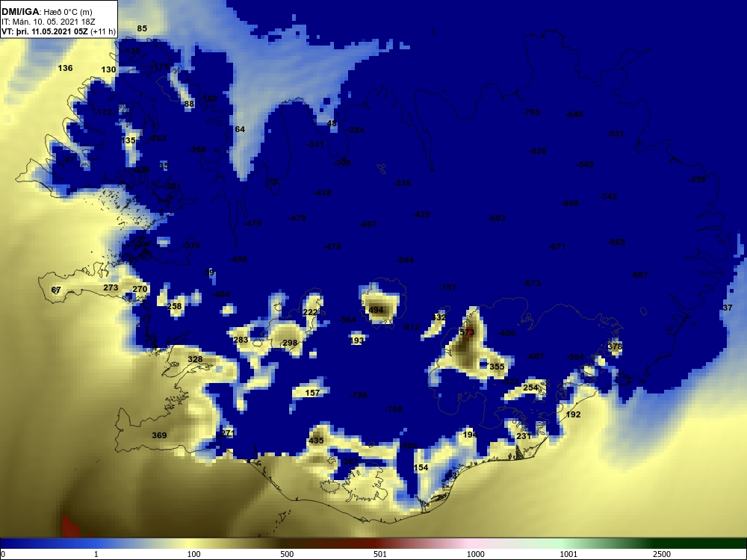Pick the map value 222

coord(310,312)
